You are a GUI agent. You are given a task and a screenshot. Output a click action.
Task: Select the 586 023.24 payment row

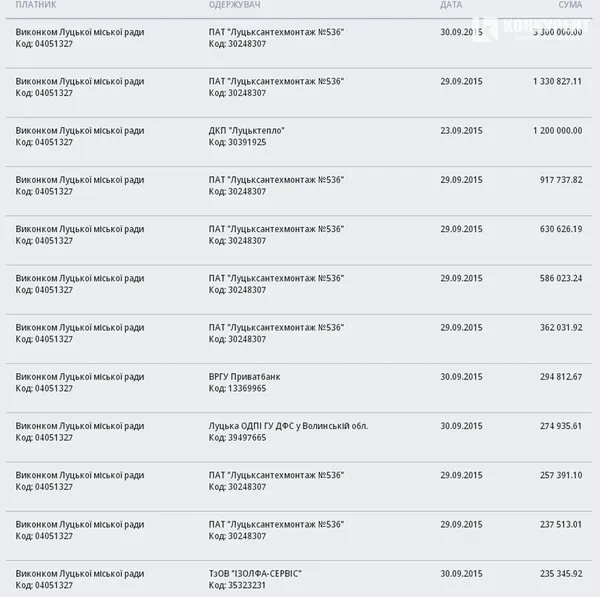[299, 289]
